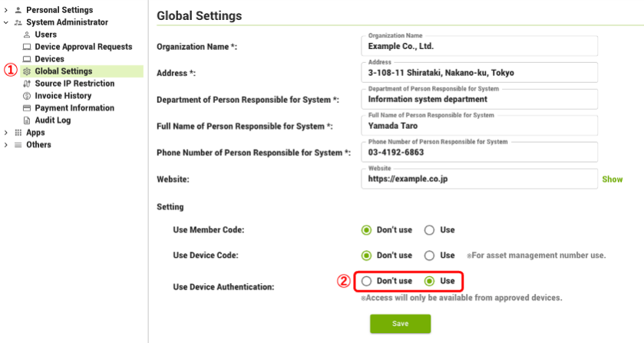Click the Device Approval Requests icon
Viewport: 644px width, 343px height.
pos(27,47)
